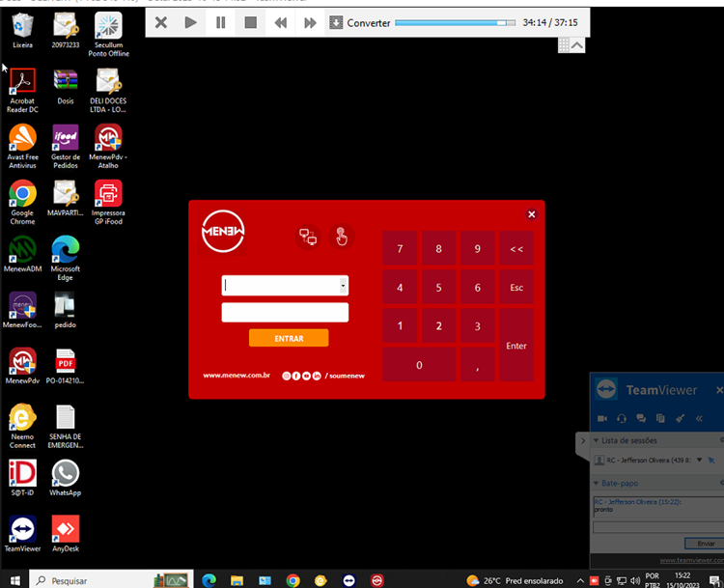Close the playback with the X control

coord(160,22)
